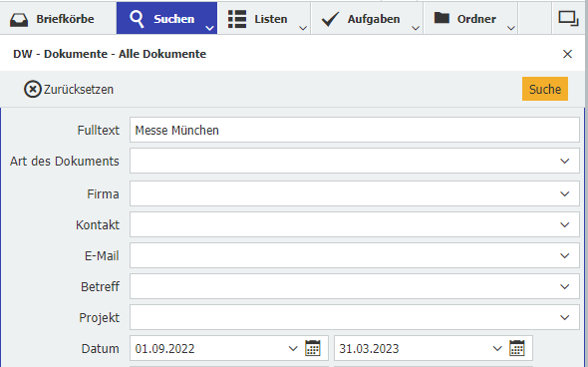The height and width of the screenshot is (367, 588).
Task: Open the Briefkörbe tab
Action: tap(58, 18)
